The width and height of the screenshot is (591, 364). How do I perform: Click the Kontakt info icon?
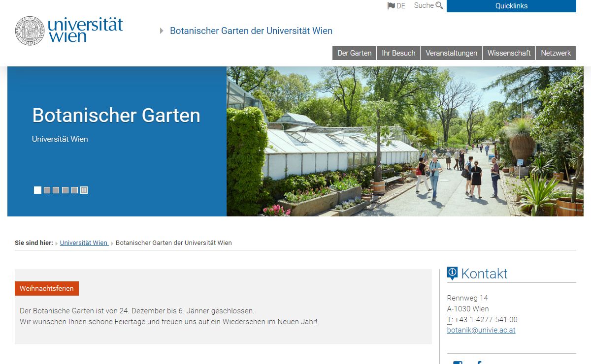(x=452, y=273)
